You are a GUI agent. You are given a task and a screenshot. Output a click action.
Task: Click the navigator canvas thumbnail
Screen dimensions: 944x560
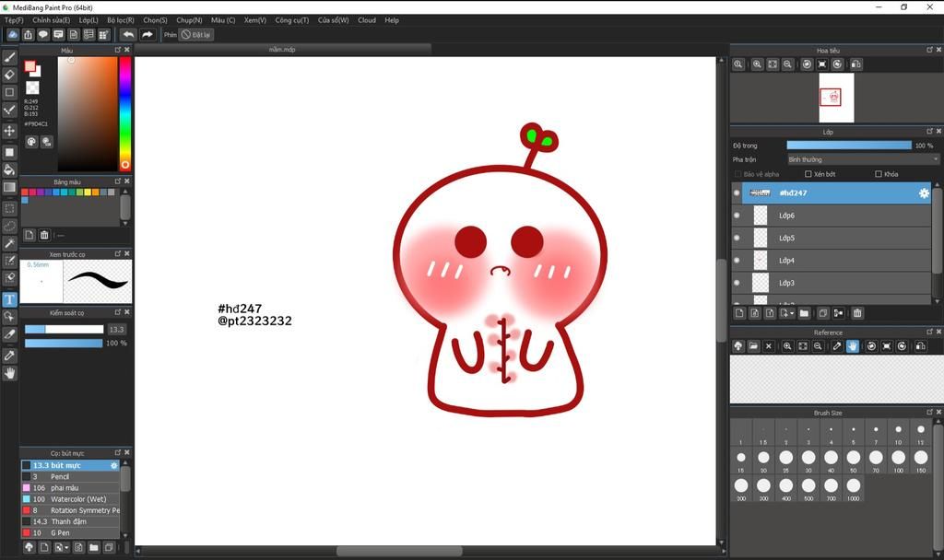click(836, 98)
